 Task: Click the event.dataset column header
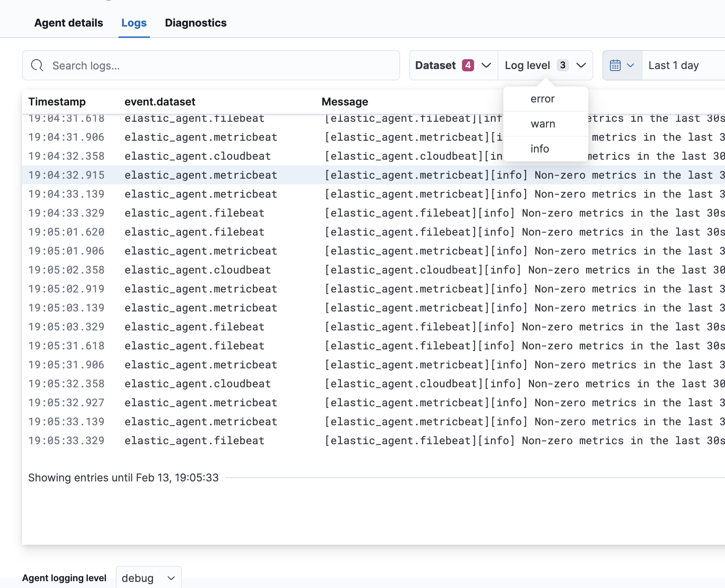click(x=160, y=102)
